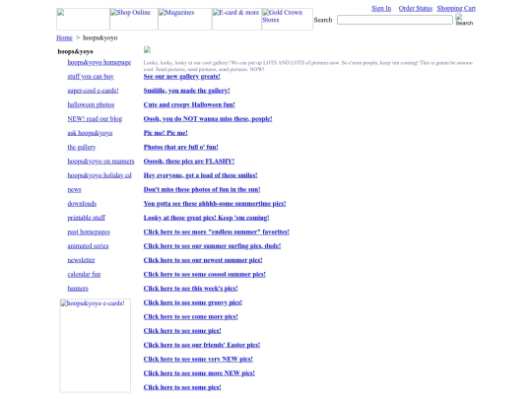Focus the Search text field
Image resolution: width=532 pixels, height=399 pixels.
coord(395,20)
